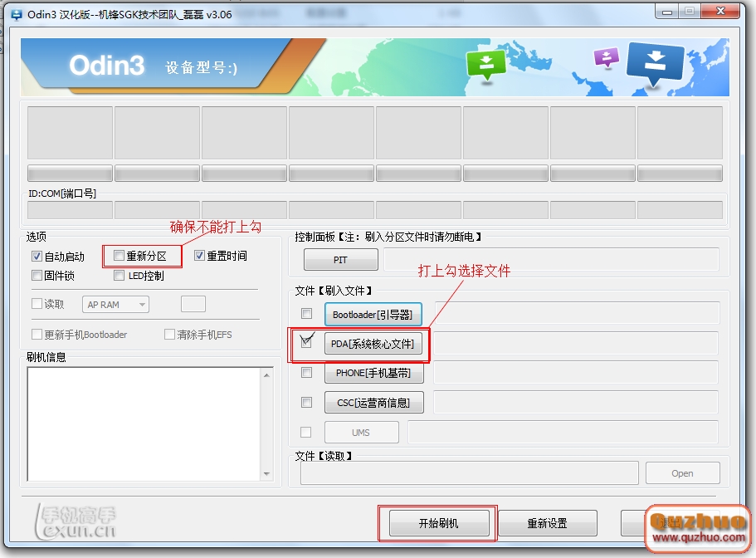Click the CSC[运营商信息] button
This screenshot has width=756, height=558.
[373, 402]
